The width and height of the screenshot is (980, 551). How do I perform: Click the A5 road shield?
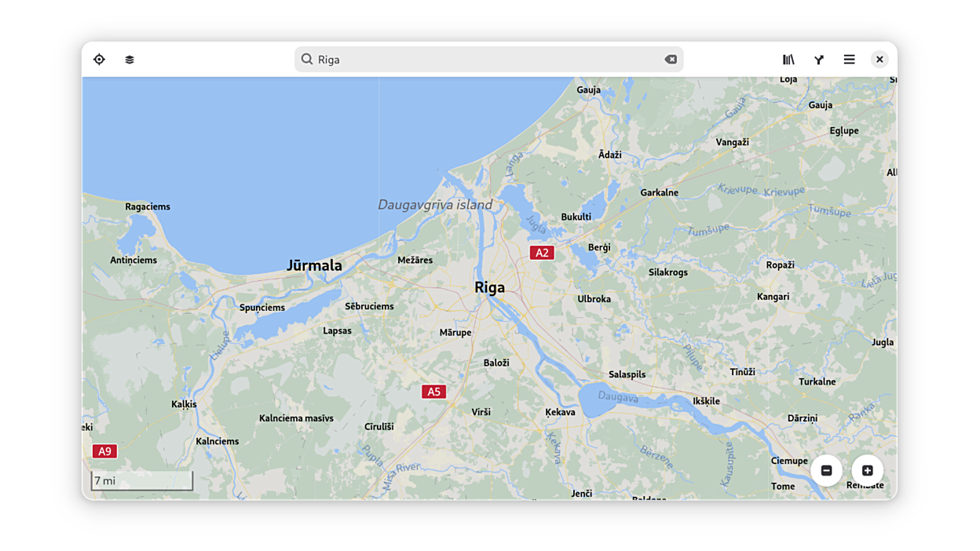433,392
